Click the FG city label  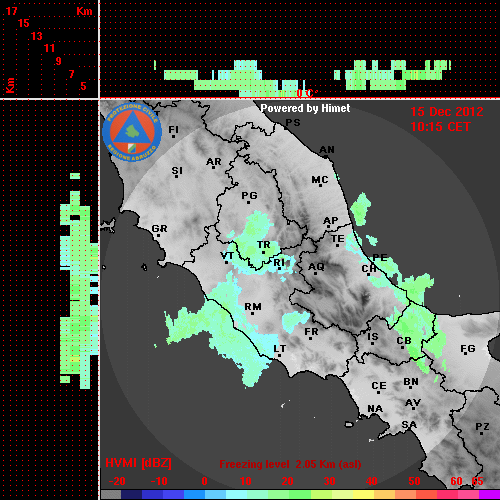point(468,349)
